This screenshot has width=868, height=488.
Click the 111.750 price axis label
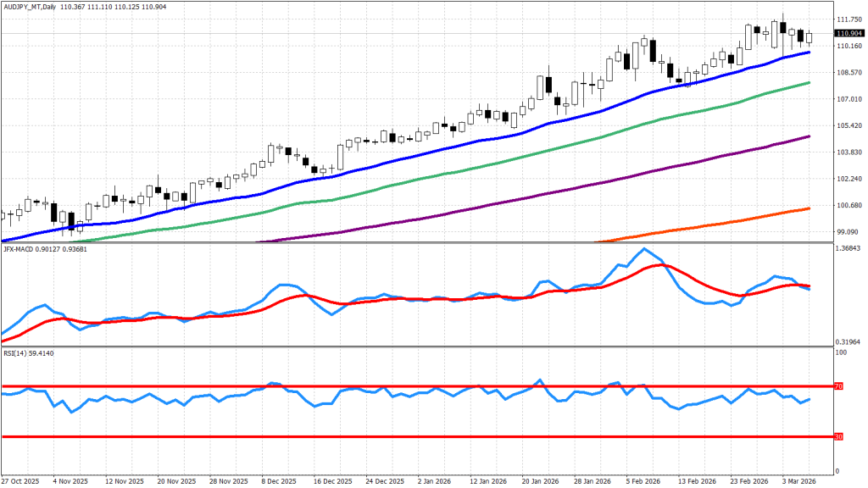[849, 19]
